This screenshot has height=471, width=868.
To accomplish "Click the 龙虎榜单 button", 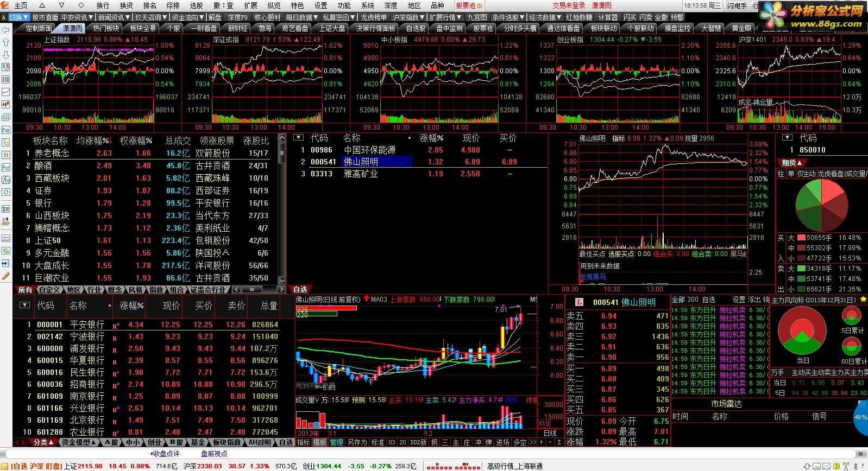I will tap(374, 17).
